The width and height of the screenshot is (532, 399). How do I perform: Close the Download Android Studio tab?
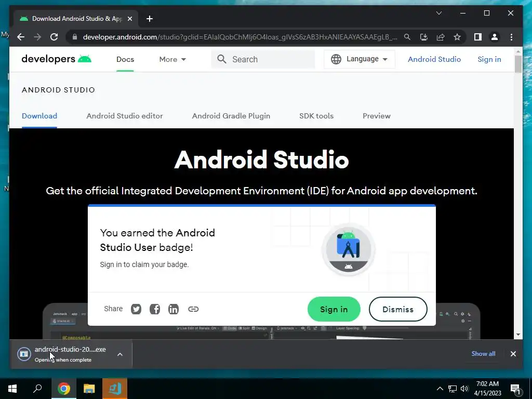point(129,19)
